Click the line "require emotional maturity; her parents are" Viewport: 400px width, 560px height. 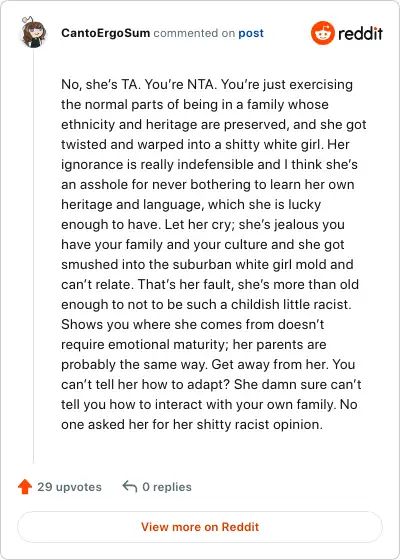point(194,345)
